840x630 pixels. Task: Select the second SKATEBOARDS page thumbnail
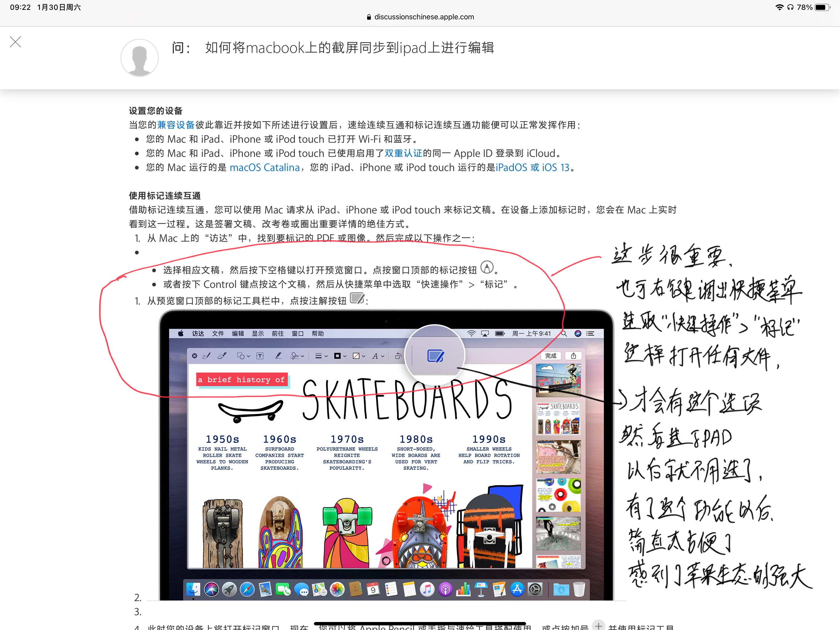558,419
